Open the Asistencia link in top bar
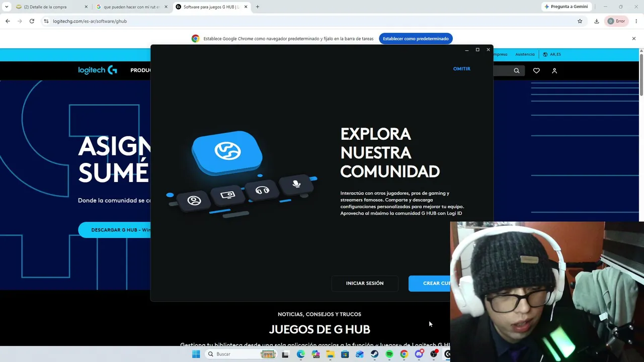The image size is (644, 362). pos(525,54)
